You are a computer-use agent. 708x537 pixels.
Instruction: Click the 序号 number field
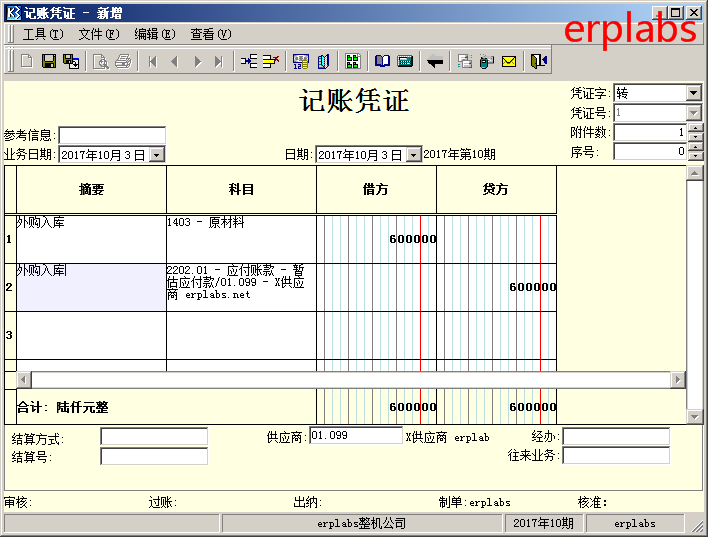(650, 152)
